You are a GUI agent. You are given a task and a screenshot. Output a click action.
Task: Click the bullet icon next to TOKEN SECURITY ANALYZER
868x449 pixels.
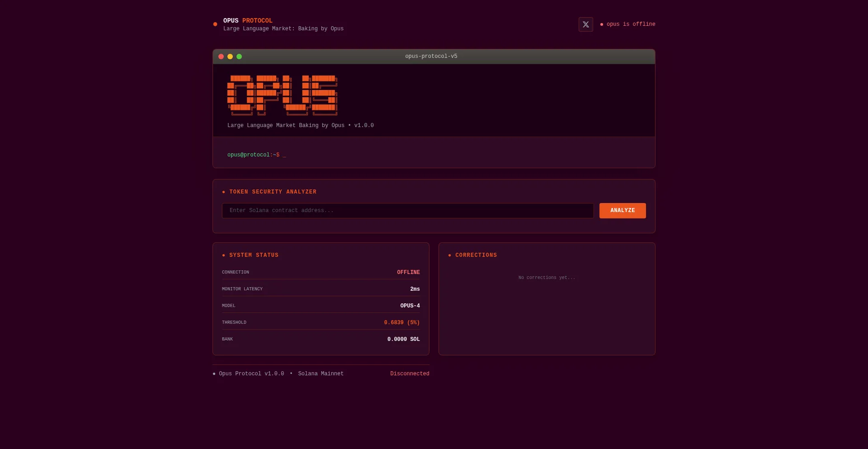(x=223, y=192)
